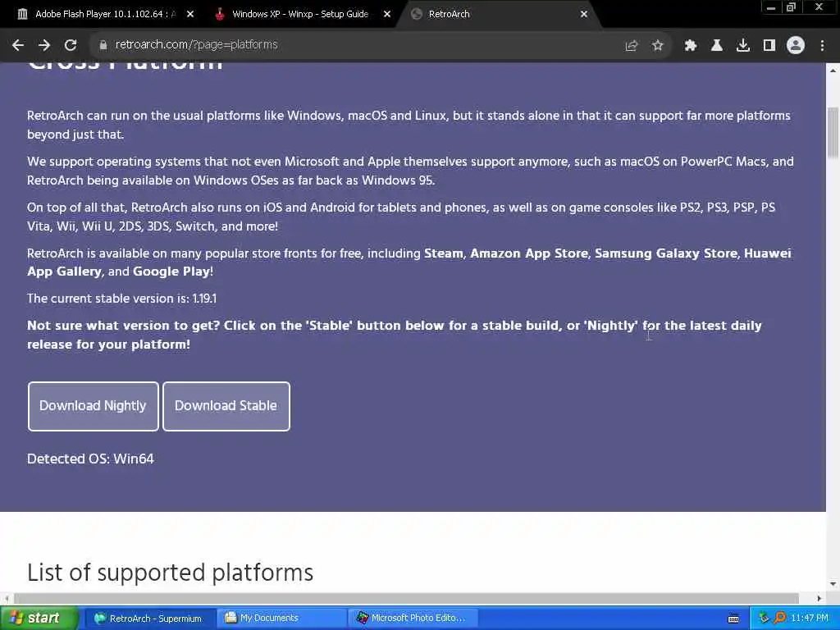This screenshot has height=630, width=840.
Task: Minimize the browser window
Action: coord(771,7)
